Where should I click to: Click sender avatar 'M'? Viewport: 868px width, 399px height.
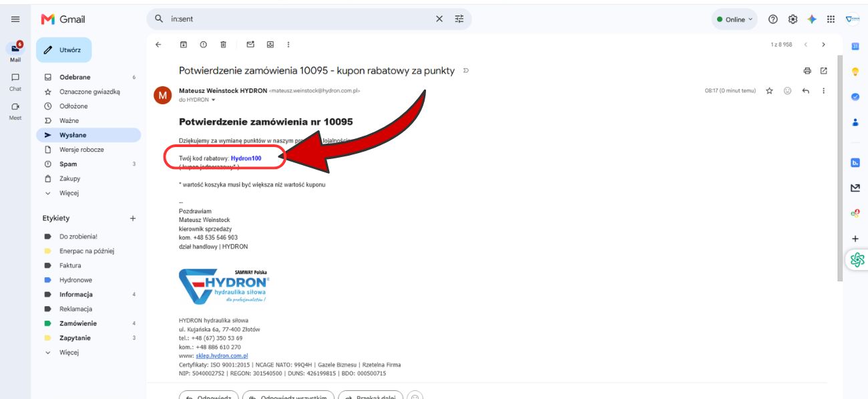click(162, 95)
